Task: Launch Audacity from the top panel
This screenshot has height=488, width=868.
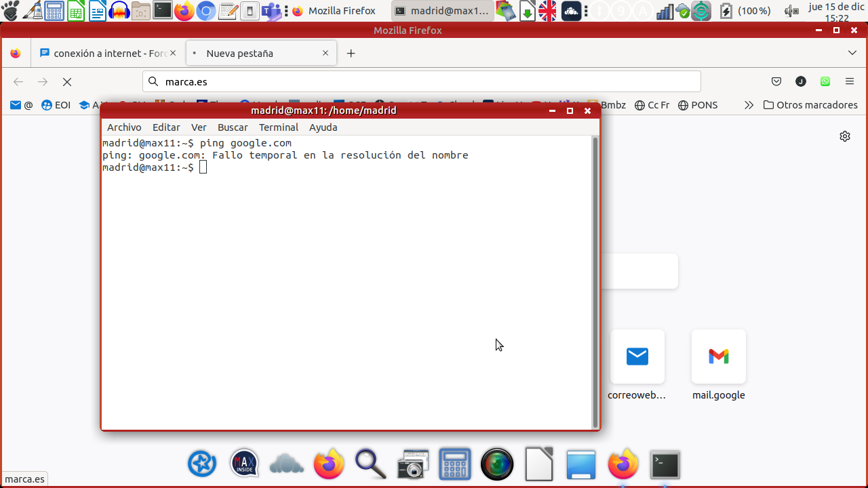Action: 119,11
